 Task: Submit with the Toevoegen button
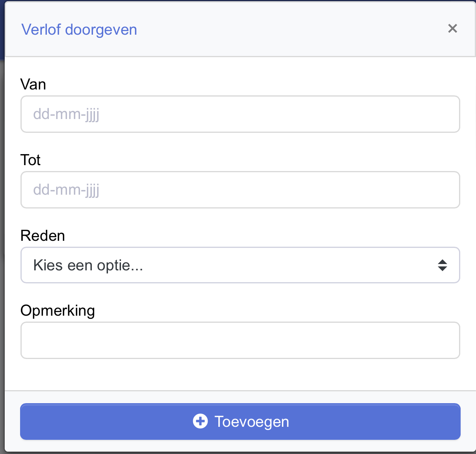point(240,421)
